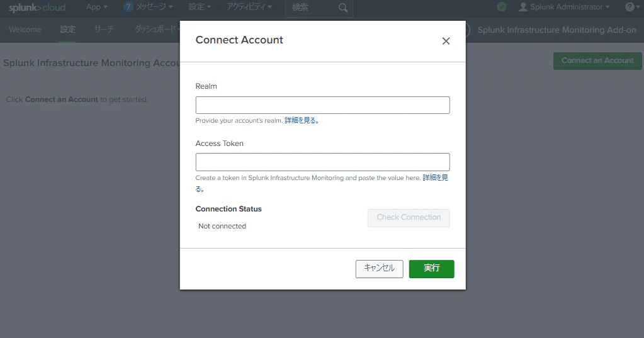Close the Connect Account dialog
The height and width of the screenshot is (338, 644).
[x=446, y=41]
